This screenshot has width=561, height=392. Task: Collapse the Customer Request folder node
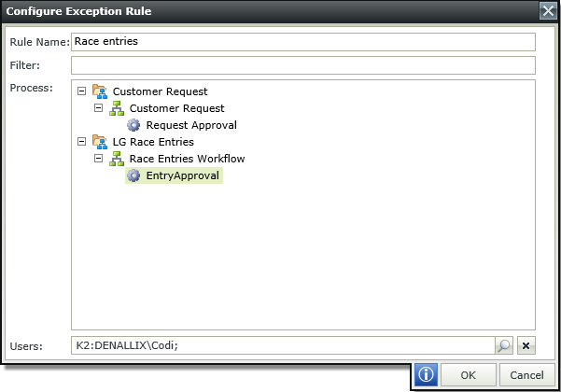pos(81,91)
